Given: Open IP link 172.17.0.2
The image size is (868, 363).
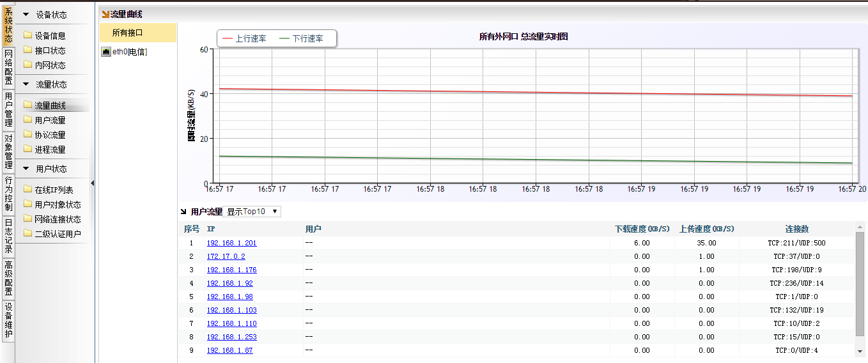Looking at the screenshot, I should tap(226, 257).
